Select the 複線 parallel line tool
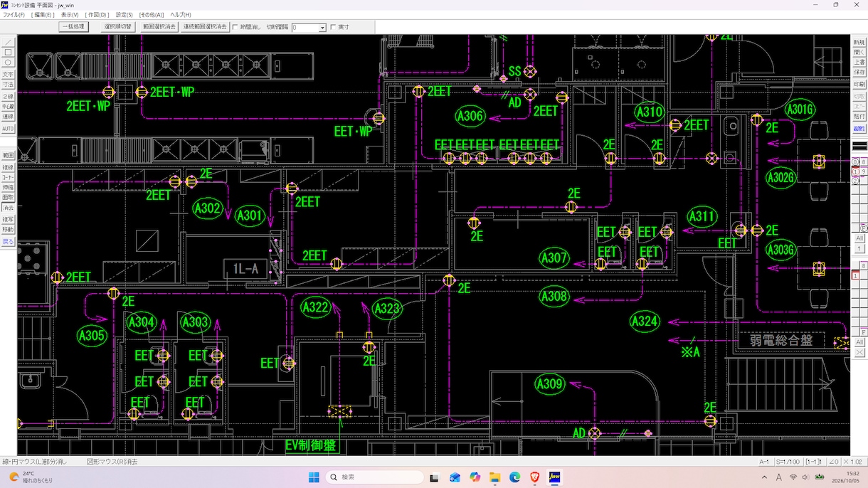 [x=9, y=168]
